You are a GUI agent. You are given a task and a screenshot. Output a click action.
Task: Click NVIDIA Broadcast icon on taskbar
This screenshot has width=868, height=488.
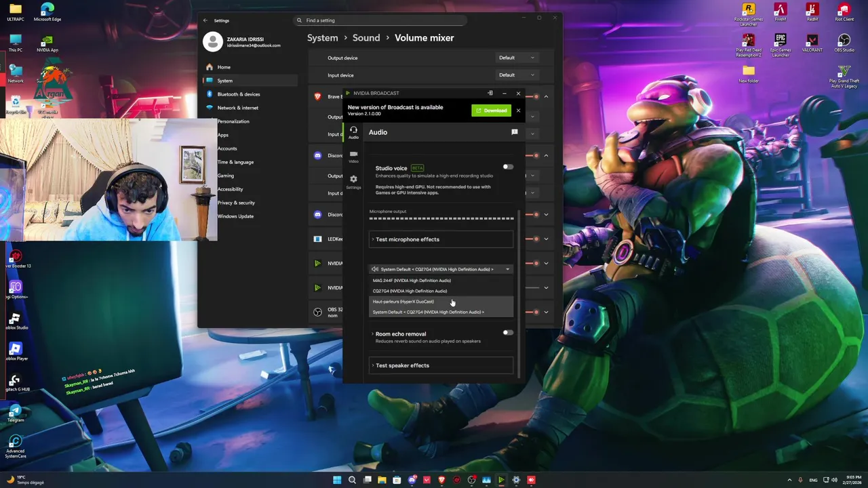pos(501,480)
